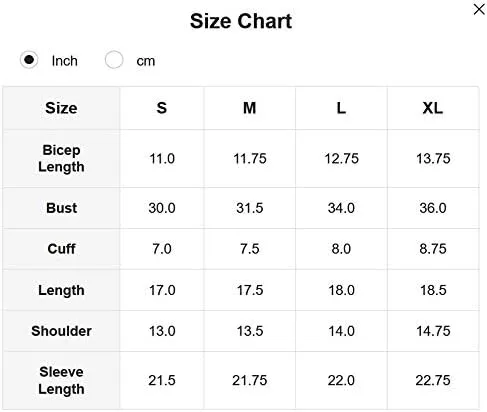Click the Bust value 31.5 for M
The width and height of the screenshot is (487, 412).
250,208
